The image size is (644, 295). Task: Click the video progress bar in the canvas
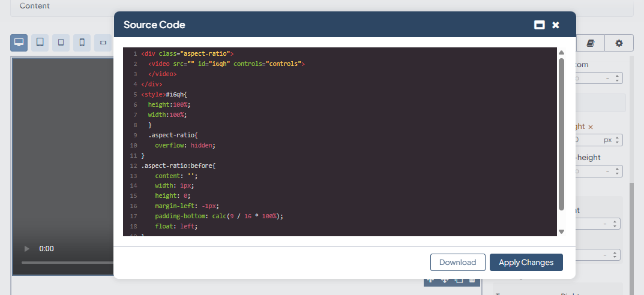pos(68,263)
